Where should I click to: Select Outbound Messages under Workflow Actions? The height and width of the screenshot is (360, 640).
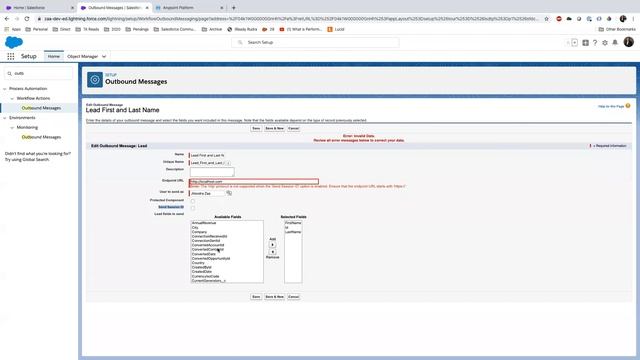click(41, 108)
